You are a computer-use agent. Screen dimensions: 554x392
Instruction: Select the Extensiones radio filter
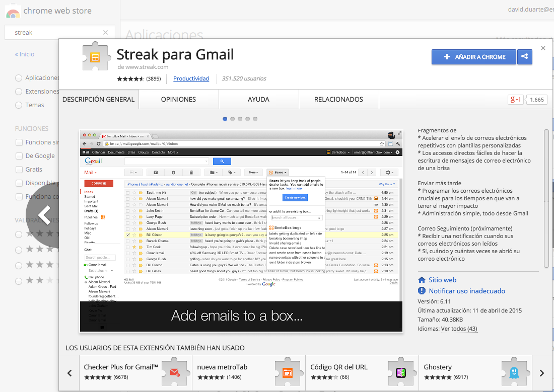click(x=19, y=92)
